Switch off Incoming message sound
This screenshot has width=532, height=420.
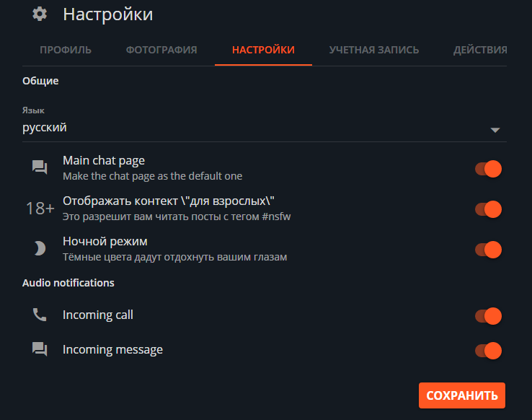point(488,351)
